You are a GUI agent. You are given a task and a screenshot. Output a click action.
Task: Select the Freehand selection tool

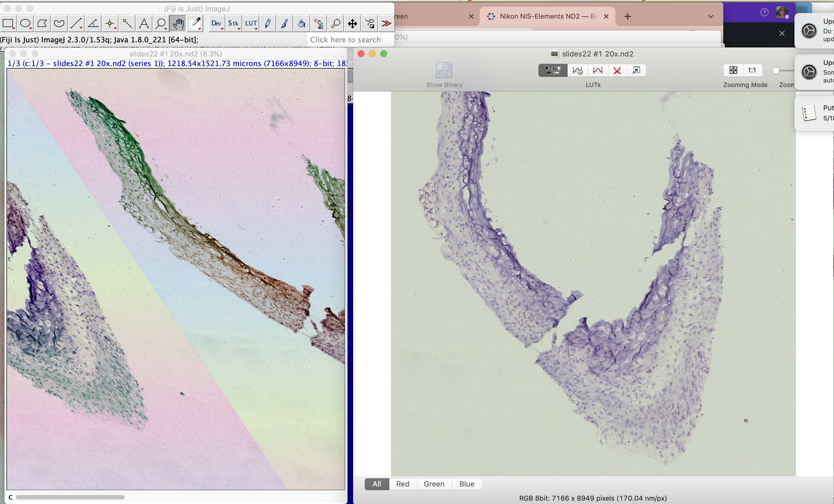point(59,23)
